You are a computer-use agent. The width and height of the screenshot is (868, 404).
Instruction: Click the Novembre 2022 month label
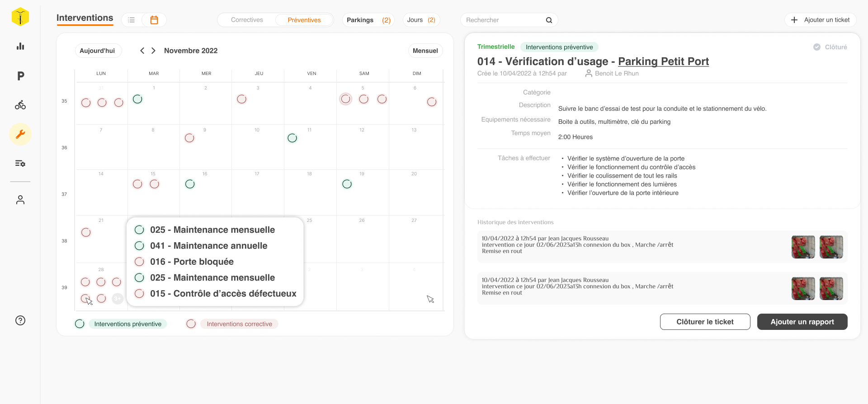coord(191,51)
